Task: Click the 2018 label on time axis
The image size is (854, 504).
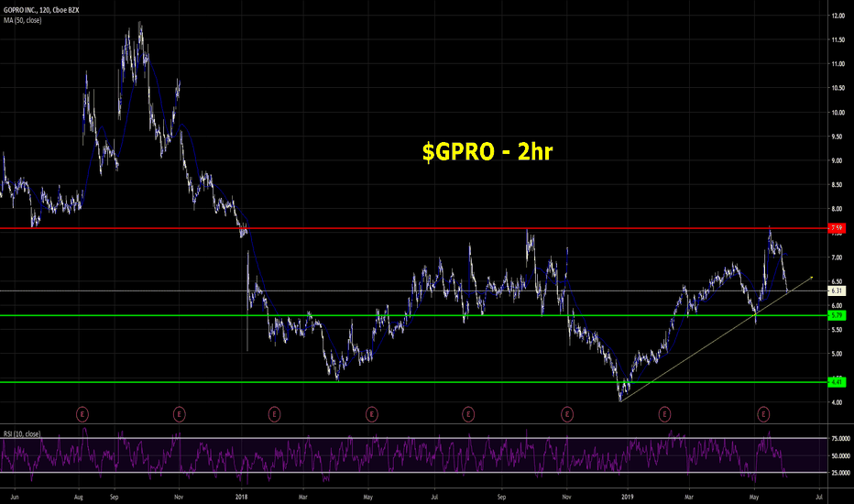Action: click(x=241, y=497)
